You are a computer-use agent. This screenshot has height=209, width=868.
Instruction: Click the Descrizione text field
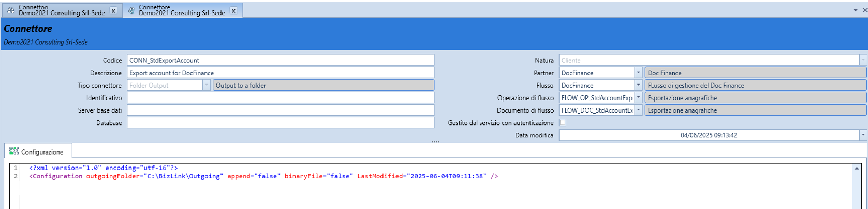point(280,73)
